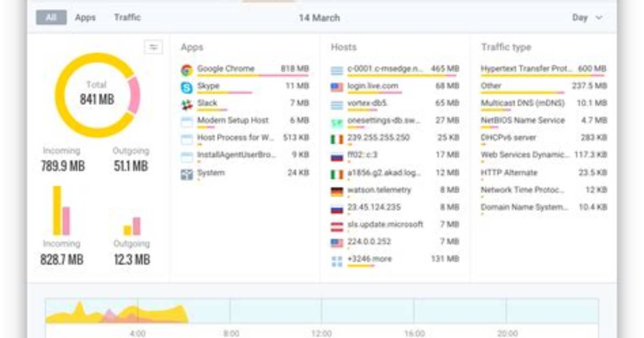The image size is (644, 338).
Task: Click the Total 841 MB donut chart
Action: tap(97, 95)
